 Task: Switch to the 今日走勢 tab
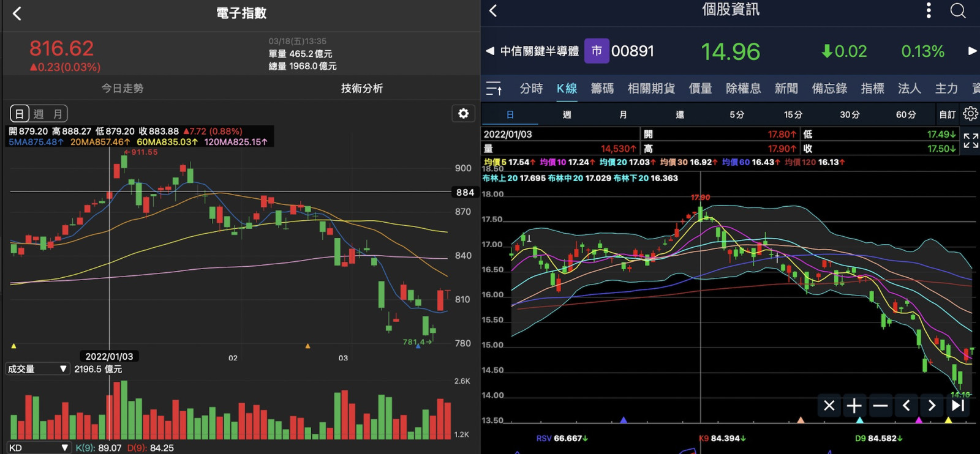click(122, 88)
